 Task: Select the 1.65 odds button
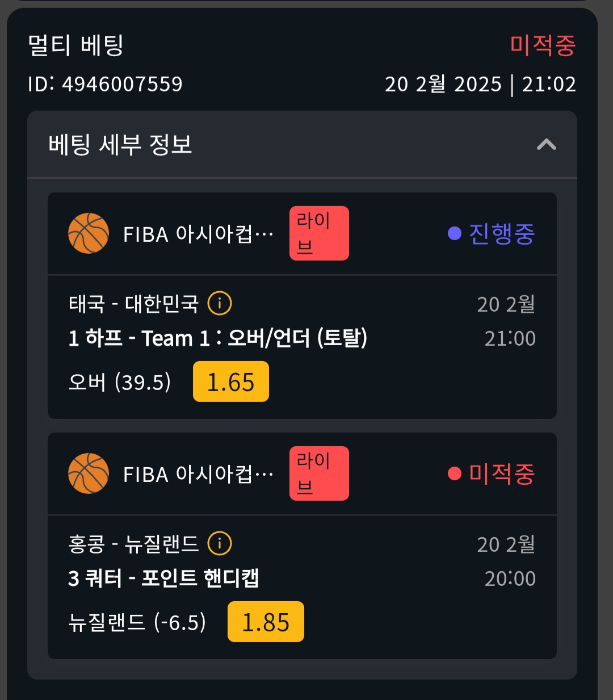(x=231, y=382)
